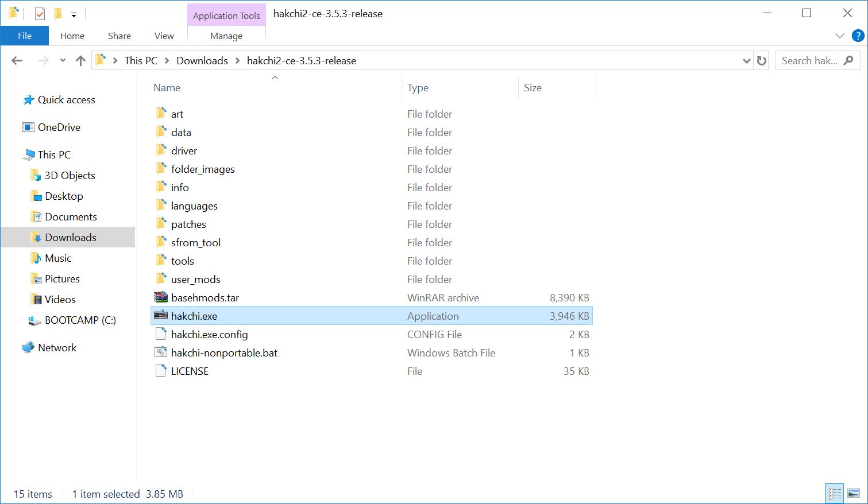Open recent locations dropdown arrow
This screenshot has width=868, height=504.
(63, 61)
